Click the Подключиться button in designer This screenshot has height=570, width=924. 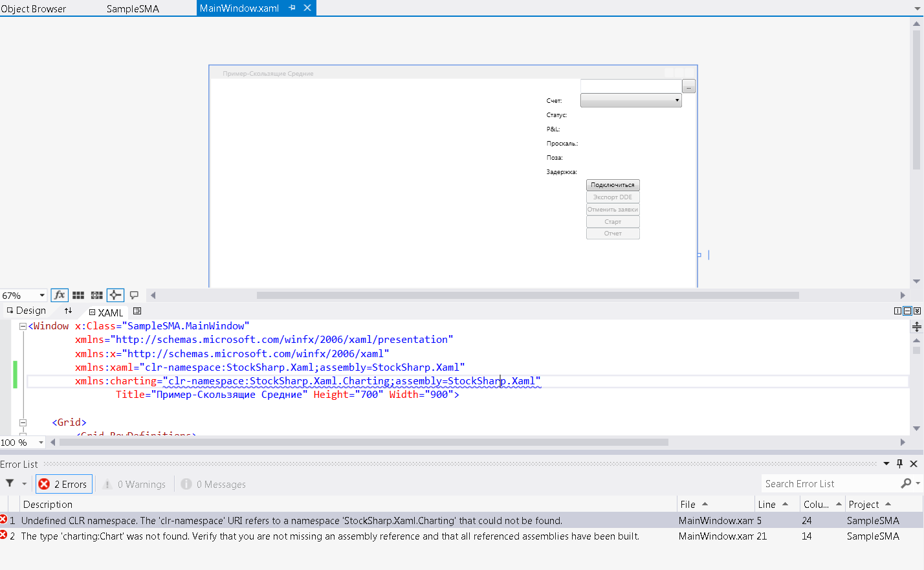pos(613,185)
